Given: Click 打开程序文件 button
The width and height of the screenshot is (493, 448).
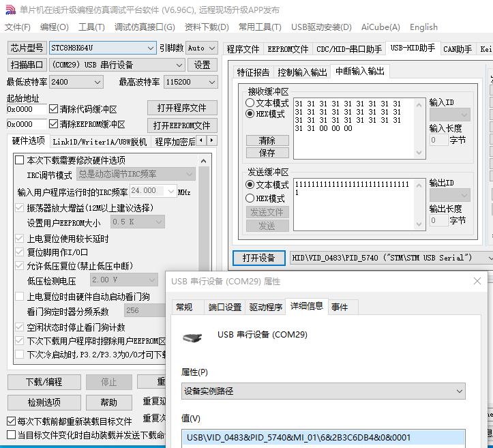Looking at the screenshot, I should [x=182, y=108].
